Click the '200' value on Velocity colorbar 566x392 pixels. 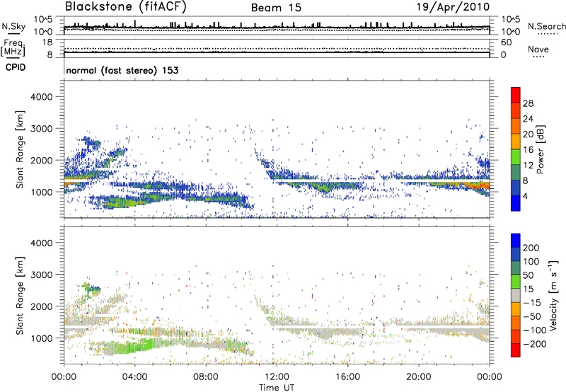click(531, 248)
